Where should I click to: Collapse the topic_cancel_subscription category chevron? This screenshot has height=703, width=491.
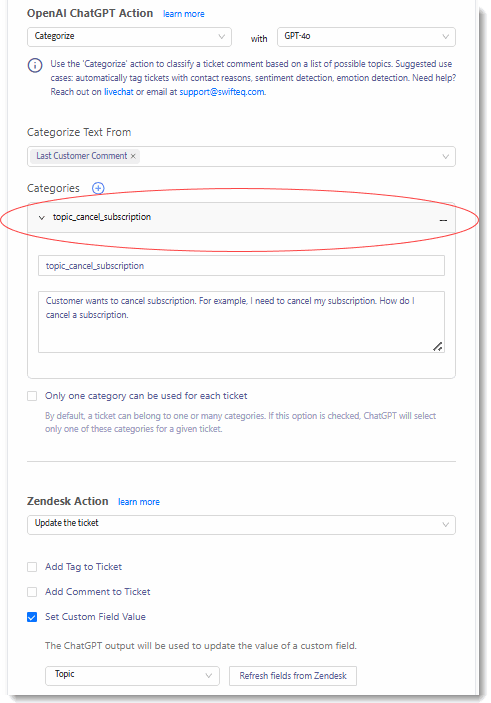(x=42, y=217)
